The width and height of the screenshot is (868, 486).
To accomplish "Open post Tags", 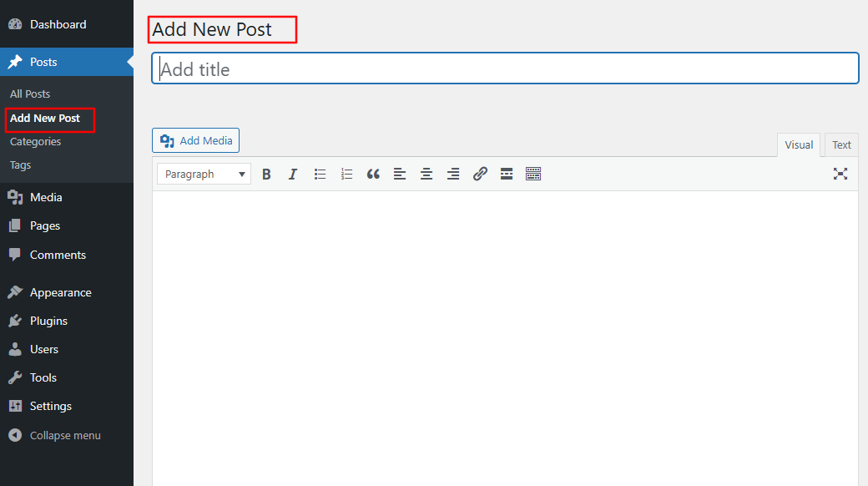I will [x=21, y=165].
